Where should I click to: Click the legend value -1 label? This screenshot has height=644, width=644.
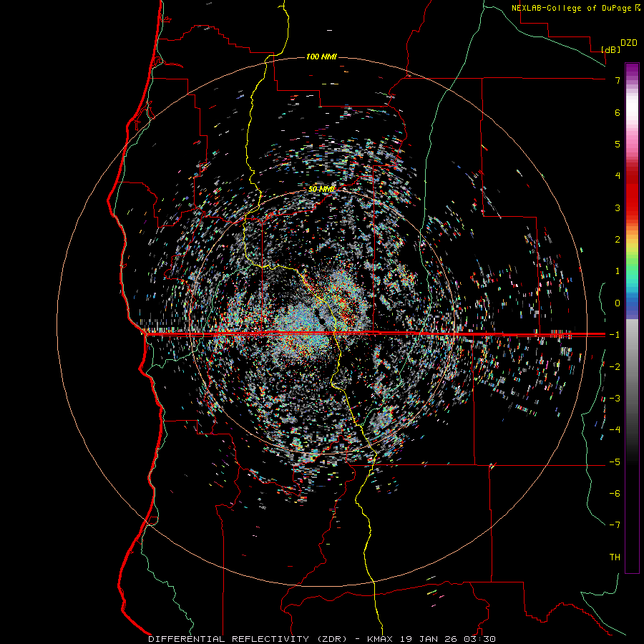click(615, 335)
